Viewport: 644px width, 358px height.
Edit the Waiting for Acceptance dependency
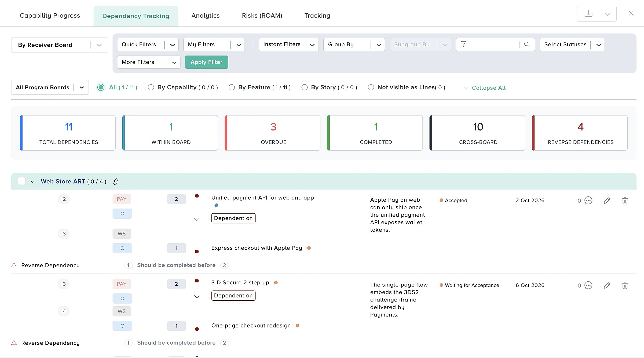point(607,285)
